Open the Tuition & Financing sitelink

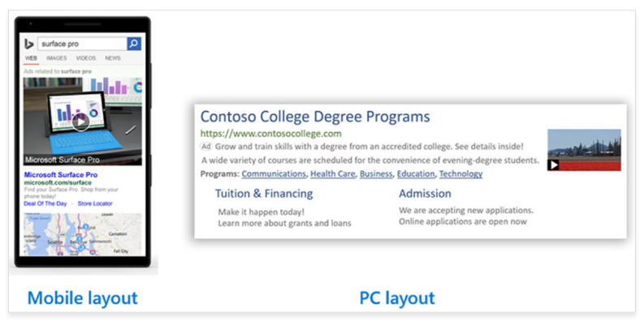(x=264, y=194)
